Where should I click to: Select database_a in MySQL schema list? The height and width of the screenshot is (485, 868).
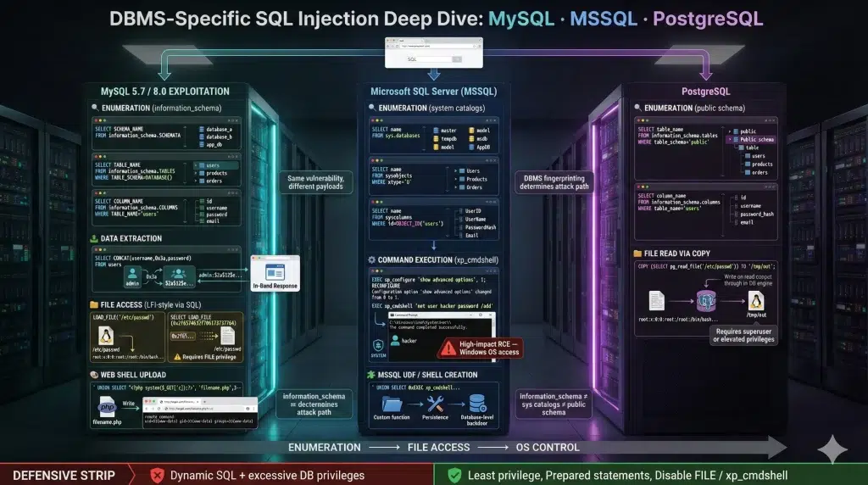(x=215, y=129)
